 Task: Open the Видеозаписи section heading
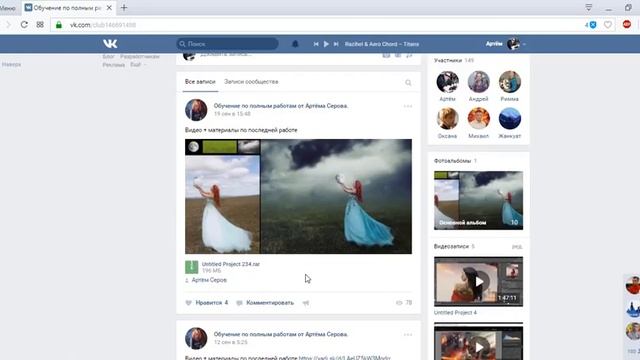click(454, 247)
